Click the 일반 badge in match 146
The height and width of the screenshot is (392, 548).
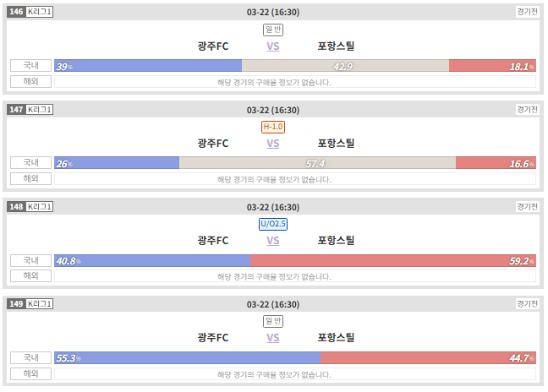click(273, 30)
